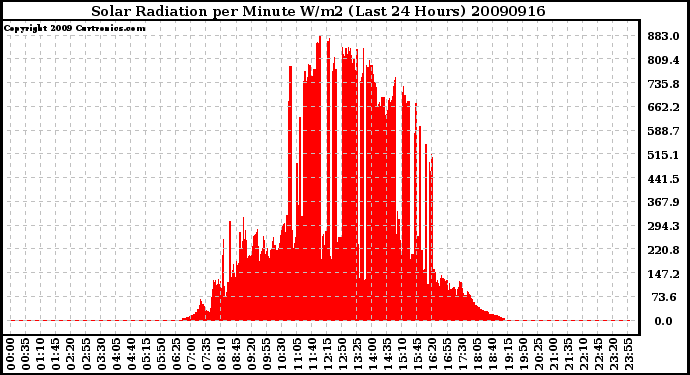Viewport: 690px width, 375px height.
Task: Click the 03:30 time axis label
Action: 101,354
